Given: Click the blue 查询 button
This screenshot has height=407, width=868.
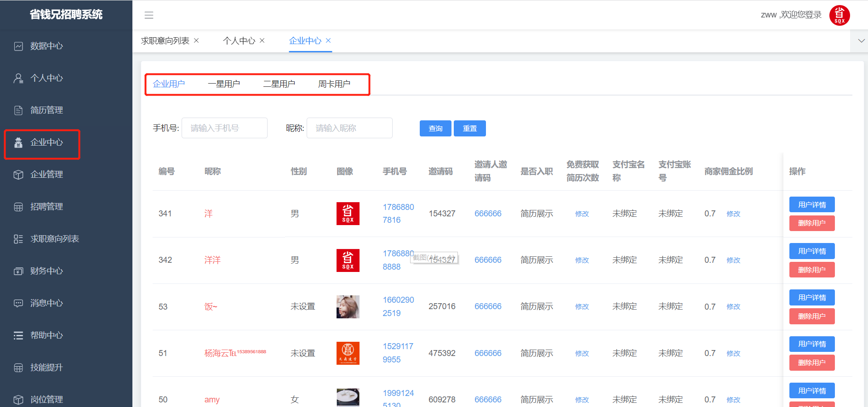Looking at the screenshot, I should 435,129.
